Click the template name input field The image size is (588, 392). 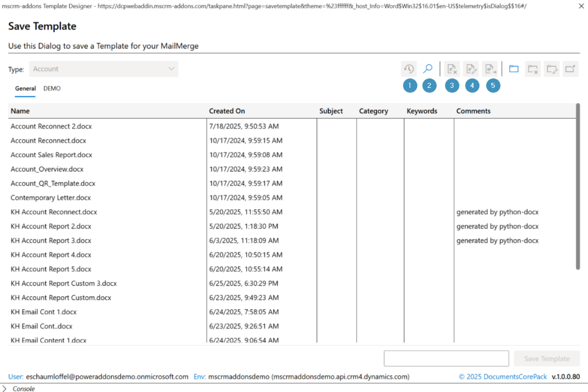click(x=446, y=359)
